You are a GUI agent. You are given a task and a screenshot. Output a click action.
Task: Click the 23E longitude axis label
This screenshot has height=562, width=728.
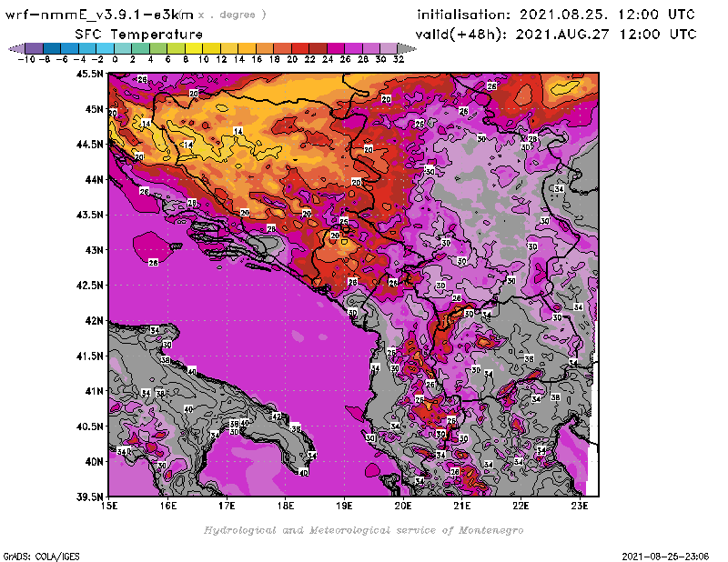[580, 506]
